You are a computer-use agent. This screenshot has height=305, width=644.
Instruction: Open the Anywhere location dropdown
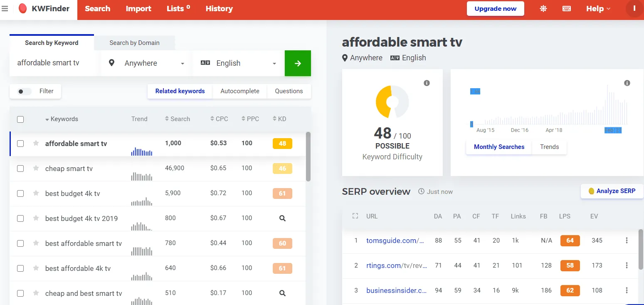coord(147,63)
